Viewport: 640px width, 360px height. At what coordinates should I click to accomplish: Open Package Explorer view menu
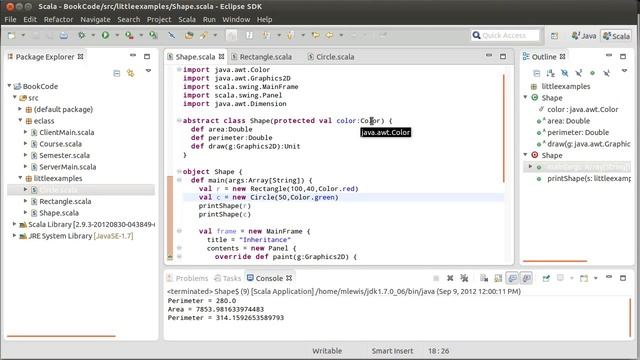coord(148,71)
